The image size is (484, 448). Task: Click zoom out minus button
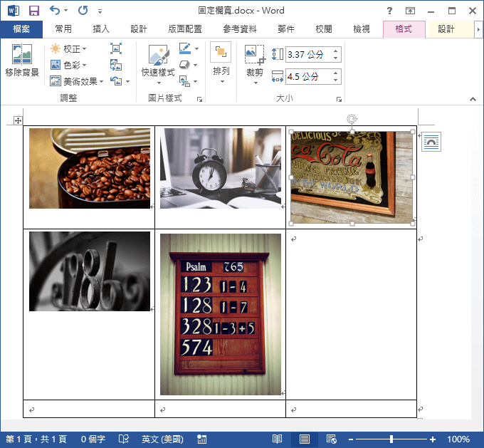click(351, 439)
